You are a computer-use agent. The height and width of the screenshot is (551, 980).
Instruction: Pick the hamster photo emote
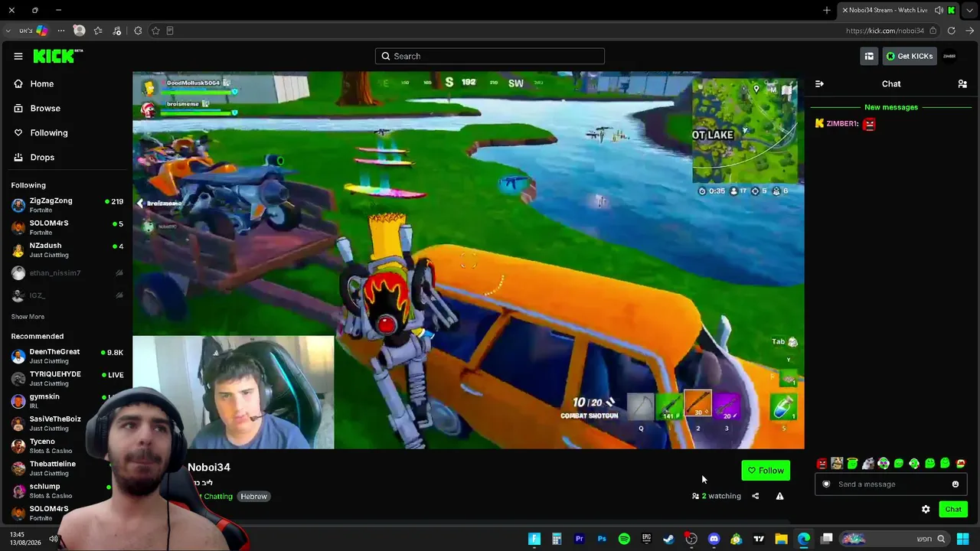click(837, 463)
